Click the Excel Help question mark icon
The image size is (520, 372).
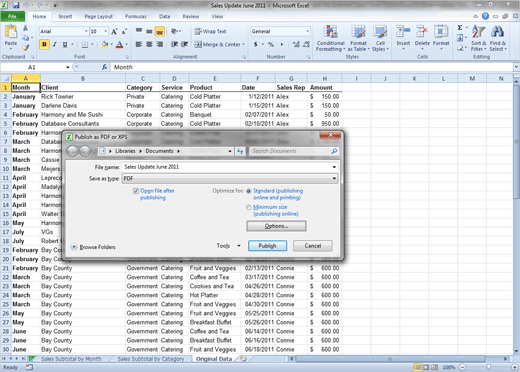pos(485,16)
